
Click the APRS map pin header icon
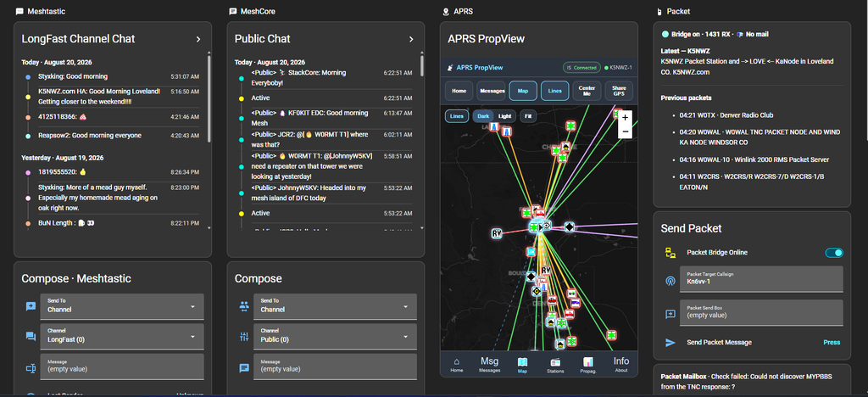click(x=446, y=11)
